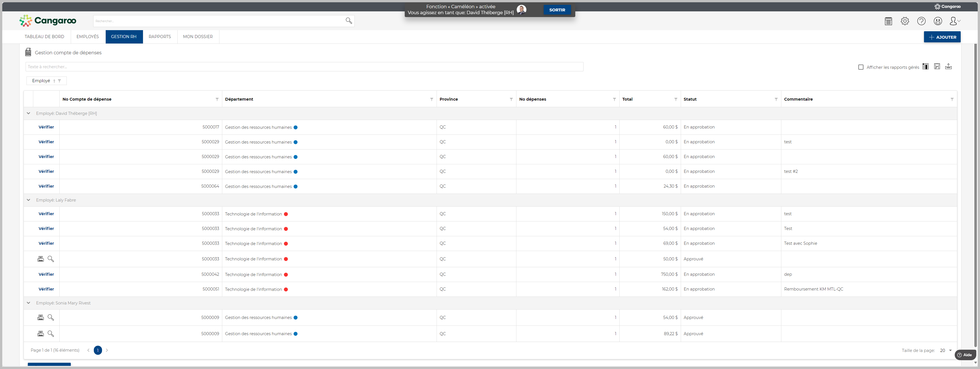
Task: Click the SORTIR button
Action: pos(557,10)
